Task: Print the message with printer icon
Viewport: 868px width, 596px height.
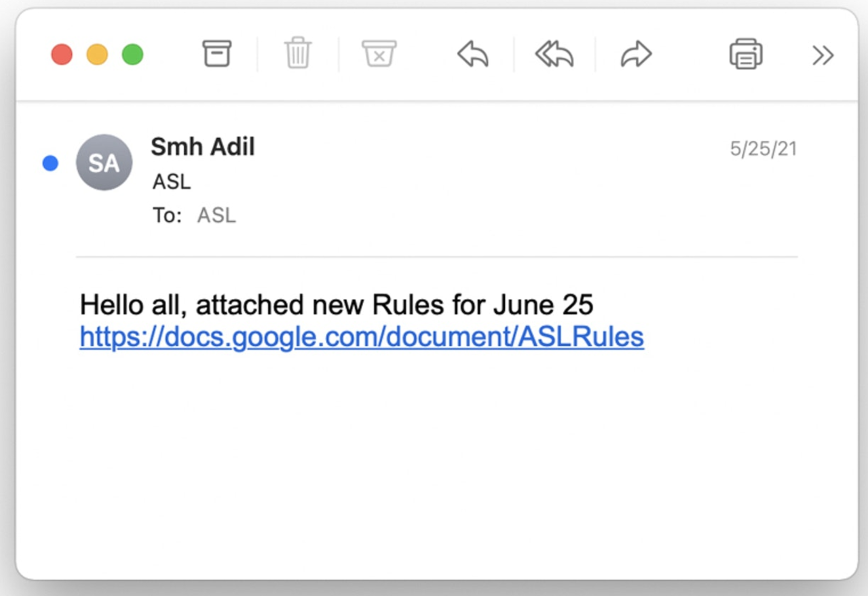Action: [x=746, y=54]
